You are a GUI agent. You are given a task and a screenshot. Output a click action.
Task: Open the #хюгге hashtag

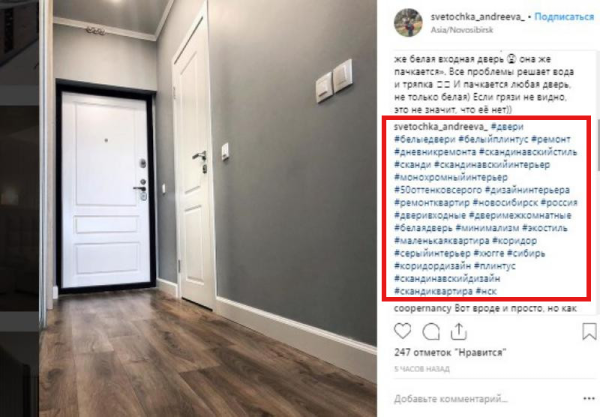(489, 253)
